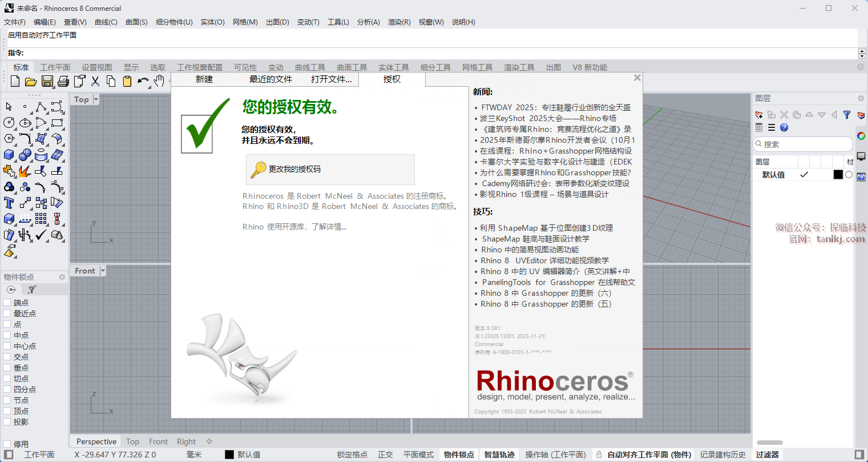This screenshot has width=868, height=462.
Task: Toggle the 垂点 snap checkbox
Action: [7, 368]
